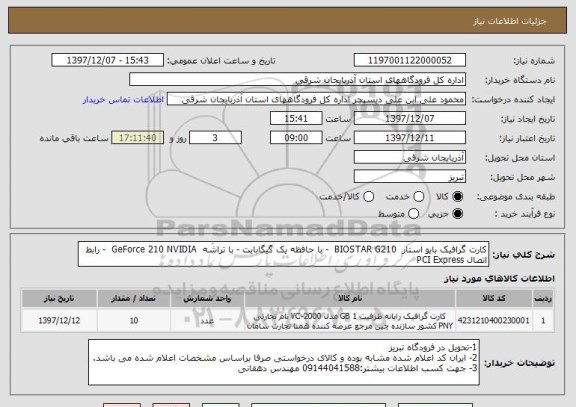Click the public announcement date-time field

108,60
